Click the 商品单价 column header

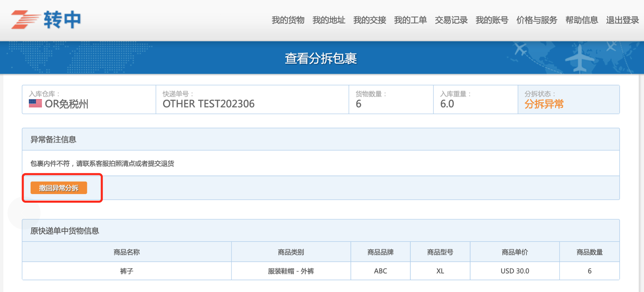(515, 252)
